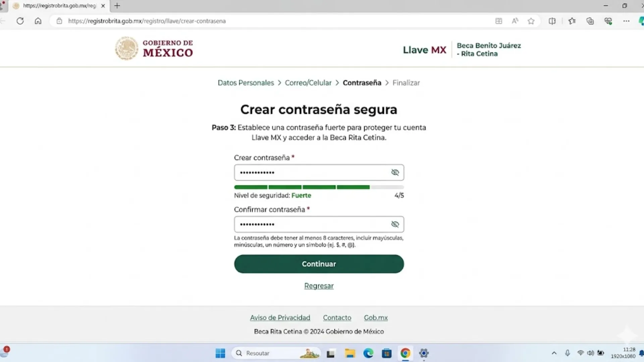
Task: Go to the browser home page icon
Action: tap(38, 21)
